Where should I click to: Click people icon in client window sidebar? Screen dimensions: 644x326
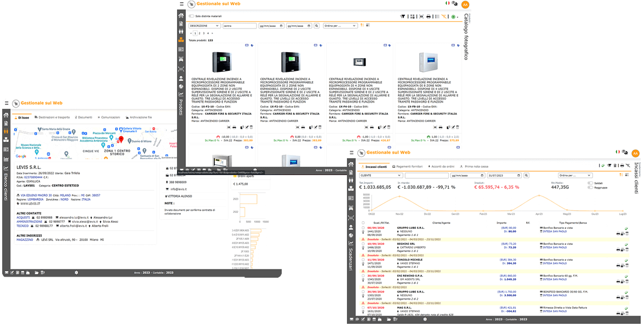click(6, 131)
